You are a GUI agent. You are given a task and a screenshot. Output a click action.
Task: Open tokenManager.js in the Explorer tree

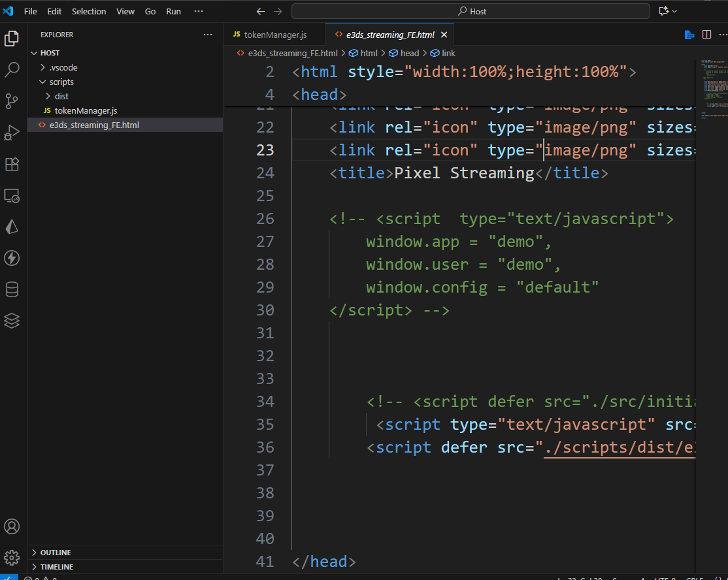(125, 111)
